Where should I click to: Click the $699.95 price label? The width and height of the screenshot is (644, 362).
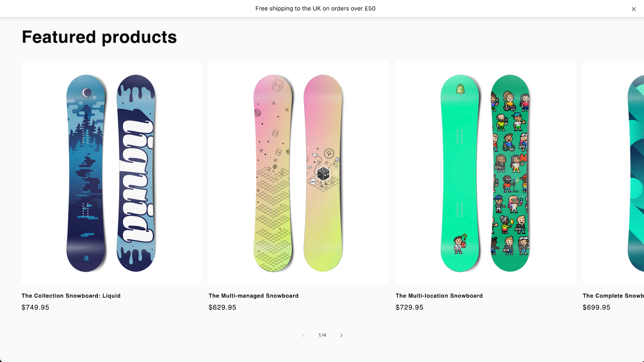597,307
